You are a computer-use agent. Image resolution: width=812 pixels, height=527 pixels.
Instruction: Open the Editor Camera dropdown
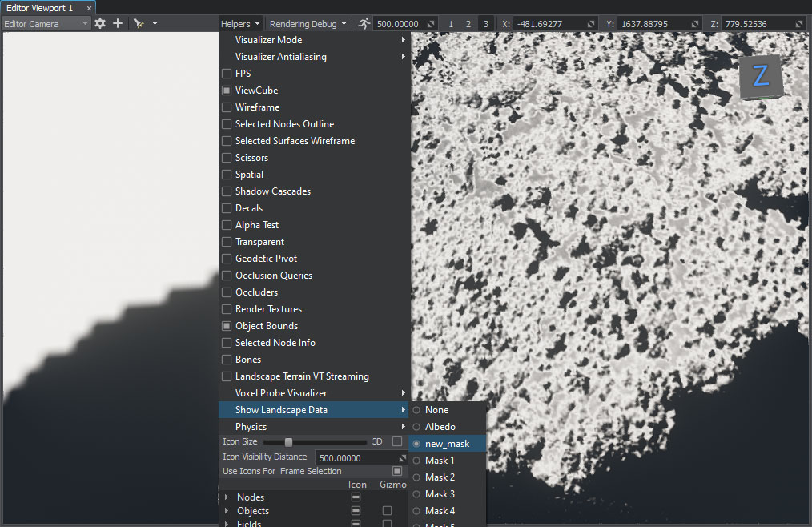[46, 24]
